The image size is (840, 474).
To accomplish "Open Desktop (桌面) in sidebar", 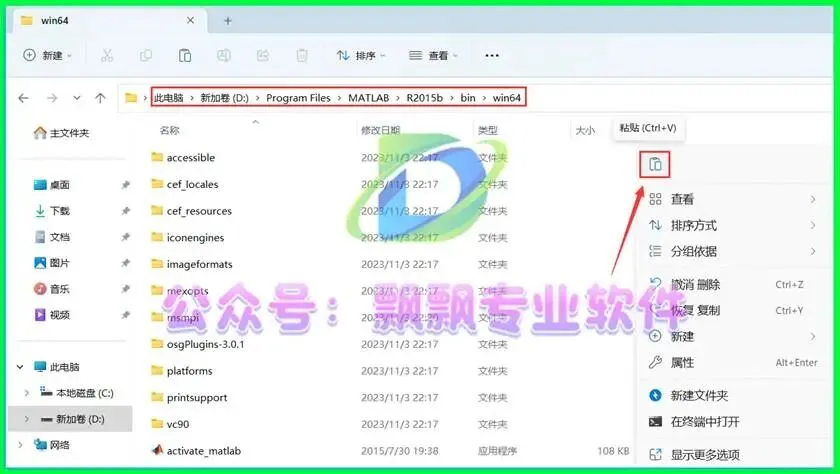I will 52,185.
